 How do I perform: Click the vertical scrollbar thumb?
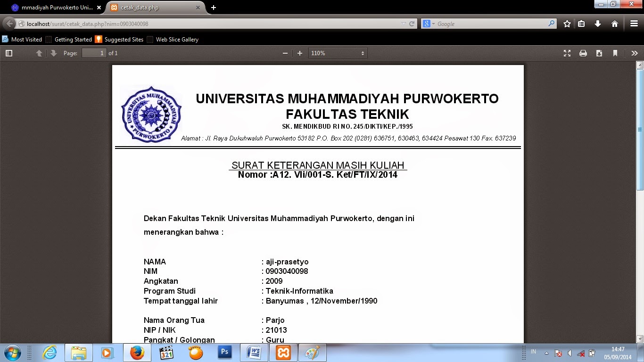coord(640,130)
